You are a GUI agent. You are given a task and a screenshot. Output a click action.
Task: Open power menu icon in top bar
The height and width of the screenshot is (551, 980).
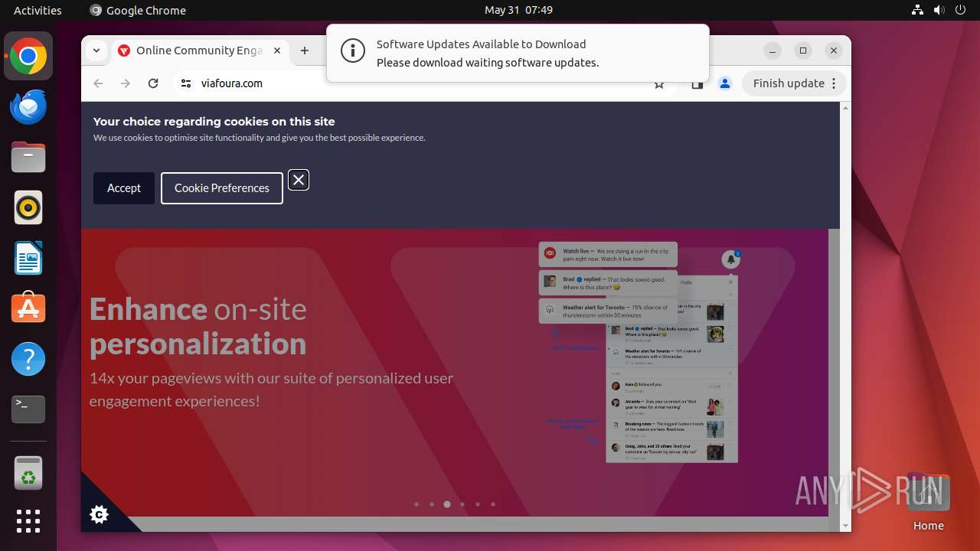point(961,10)
